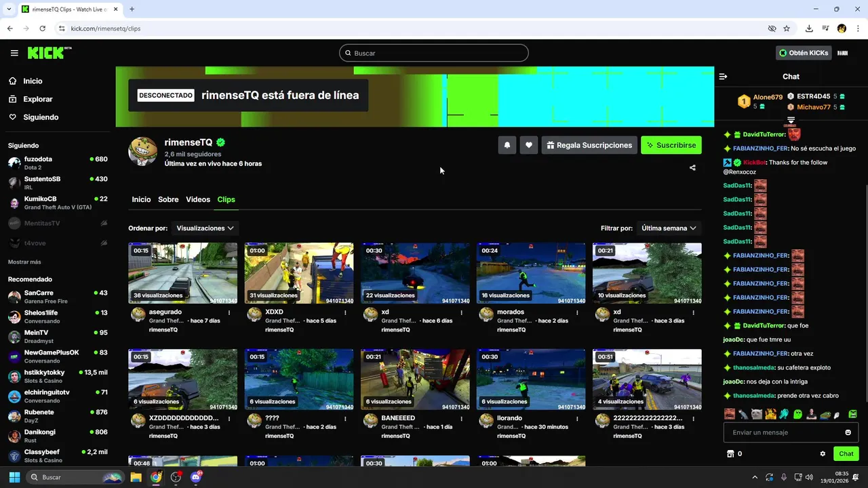Click Obtén KICKs button
The height and width of the screenshot is (488, 868).
(x=804, y=53)
